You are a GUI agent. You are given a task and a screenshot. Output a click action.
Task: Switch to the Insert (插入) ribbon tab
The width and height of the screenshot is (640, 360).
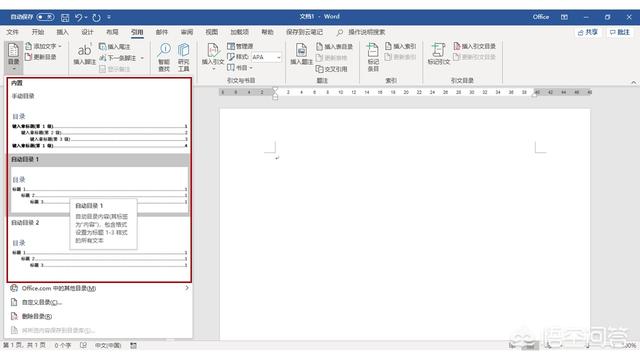[x=62, y=32]
